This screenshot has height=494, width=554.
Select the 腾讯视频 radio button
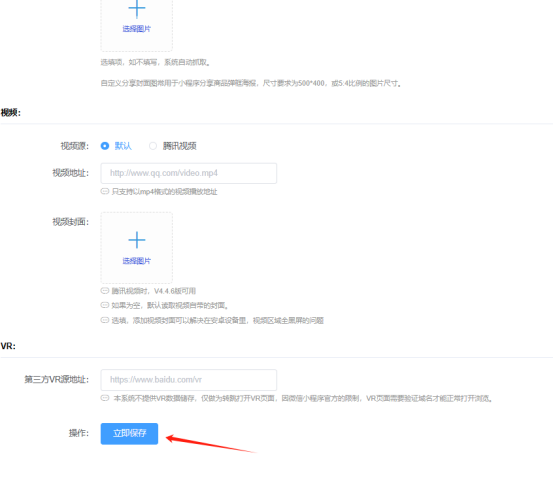point(153,146)
